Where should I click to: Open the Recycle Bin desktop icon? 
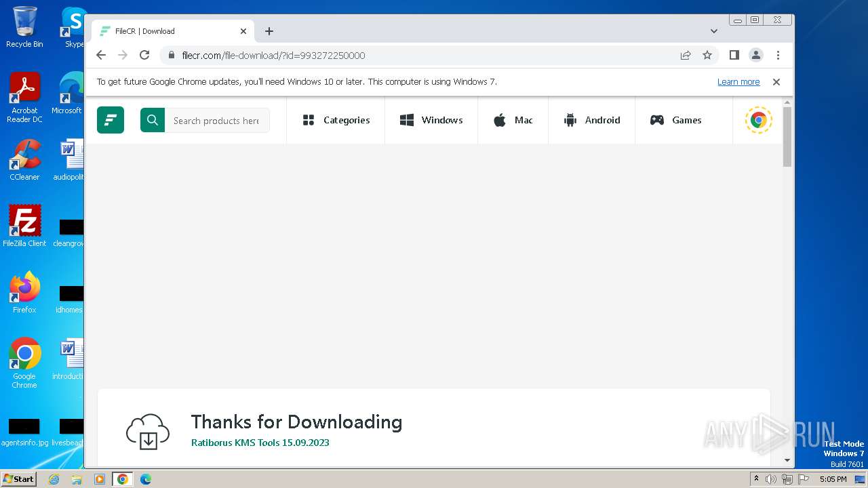pyautogui.click(x=24, y=27)
